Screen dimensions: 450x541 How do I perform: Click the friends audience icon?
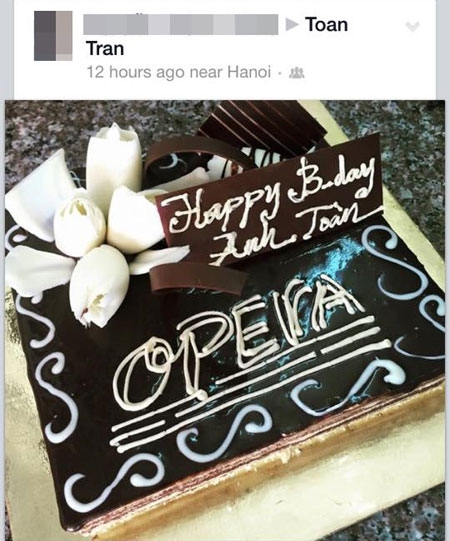click(296, 72)
